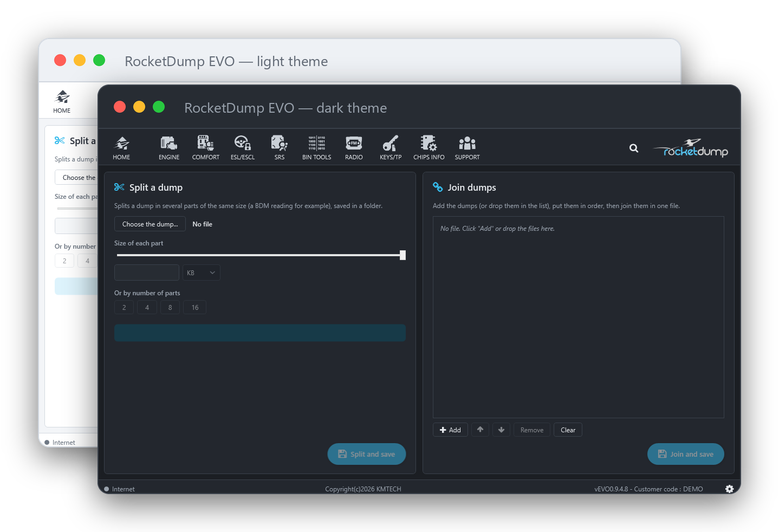The height and width of the screenshot is (532, 779).
Task: Click the size slider in the light theme window
Action: pyautogui.click(x=77, y=209)
